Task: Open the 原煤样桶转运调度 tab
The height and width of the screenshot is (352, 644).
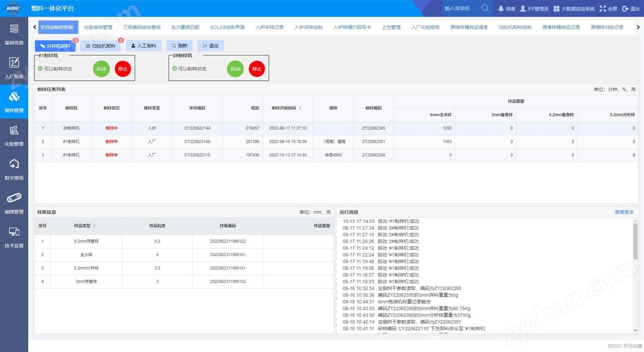Action: [469, 27]
